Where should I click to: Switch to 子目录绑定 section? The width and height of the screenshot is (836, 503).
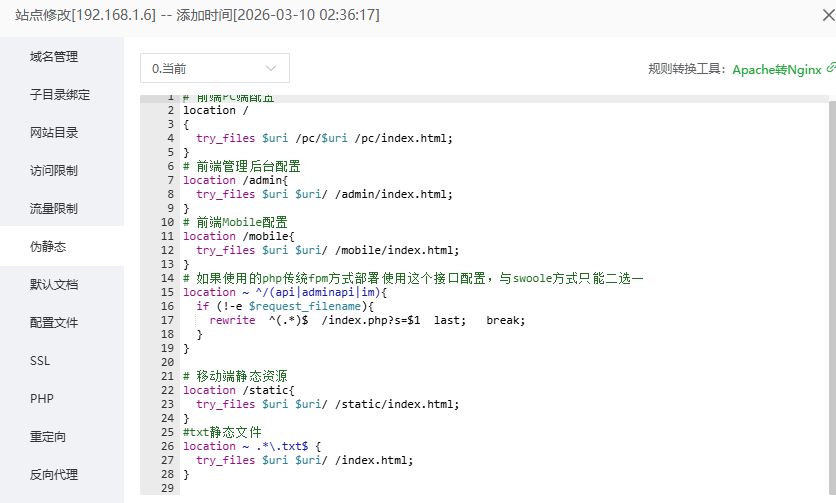click(60, 95)
